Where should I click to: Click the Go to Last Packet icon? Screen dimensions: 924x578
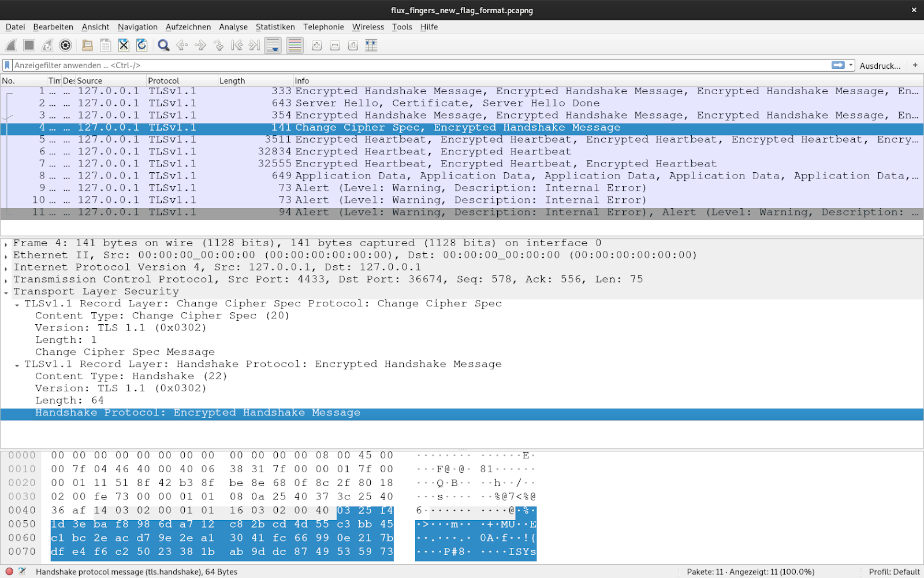point(254,45)
